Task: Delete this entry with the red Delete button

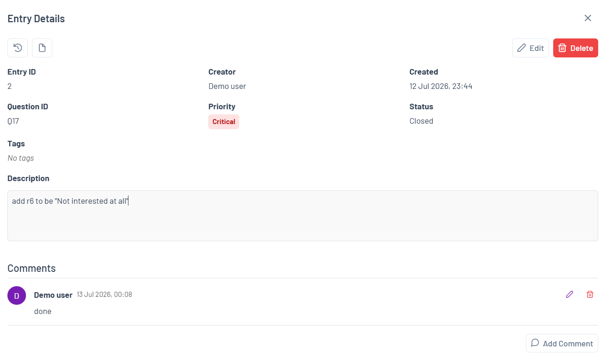Action: tap(575, 48)
